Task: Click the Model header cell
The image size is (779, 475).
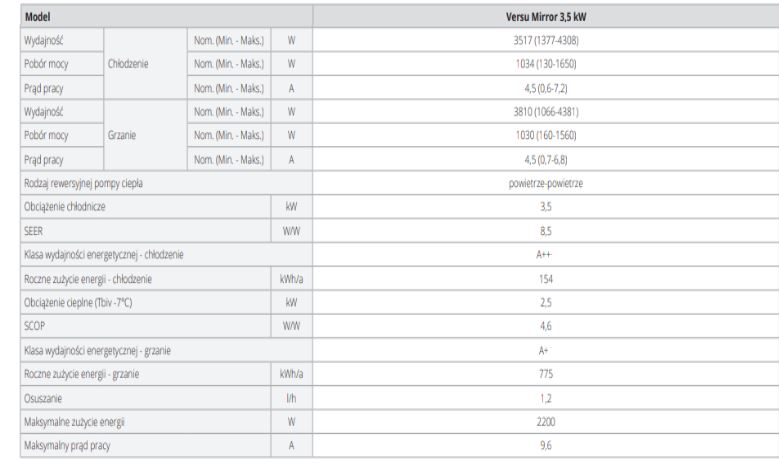Action: [x=37, y=18]
